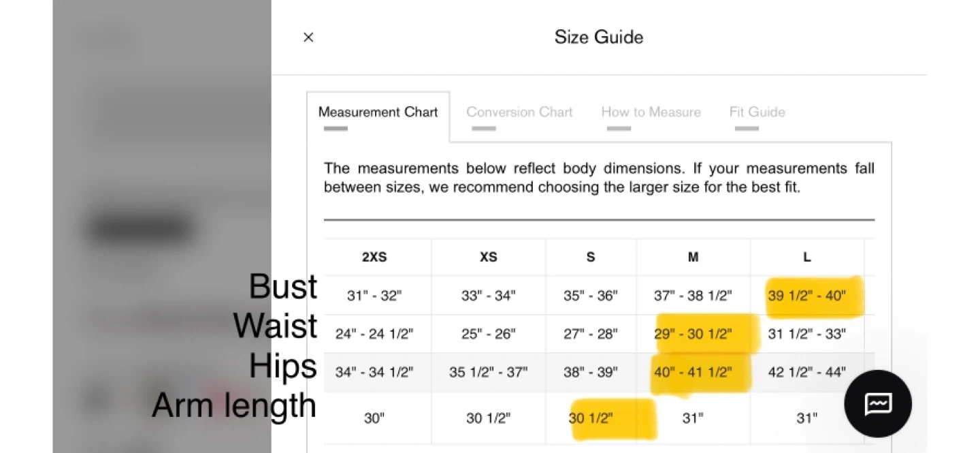
Task: Click highlighted hips cell 40" - 41 1/2"
Action: pyautogui.click(x=693, y=373)
